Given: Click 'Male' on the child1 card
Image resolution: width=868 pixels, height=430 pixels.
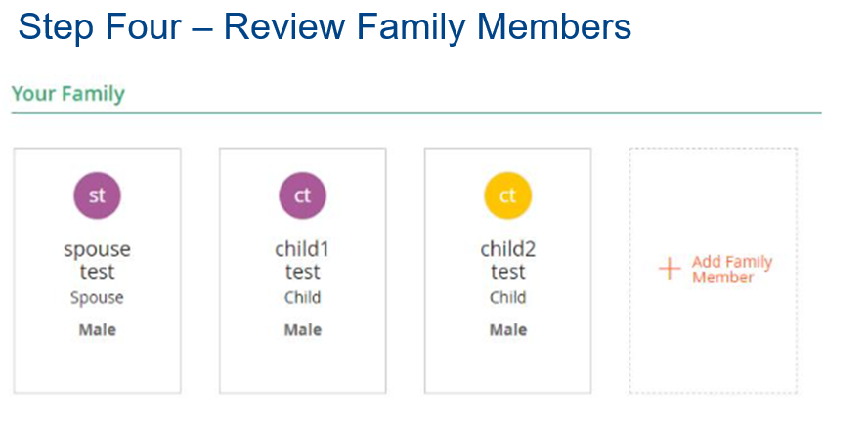Looking at the screenshot, I should point(303,330).
